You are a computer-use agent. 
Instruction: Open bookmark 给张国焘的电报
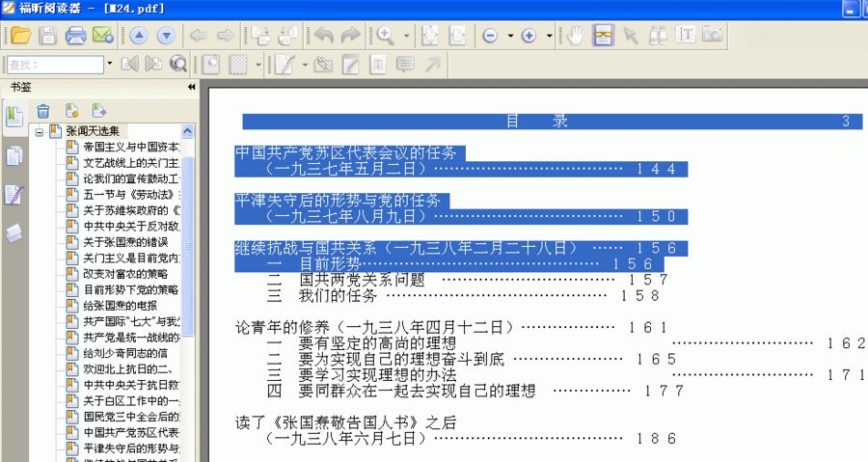click(121, 306)
